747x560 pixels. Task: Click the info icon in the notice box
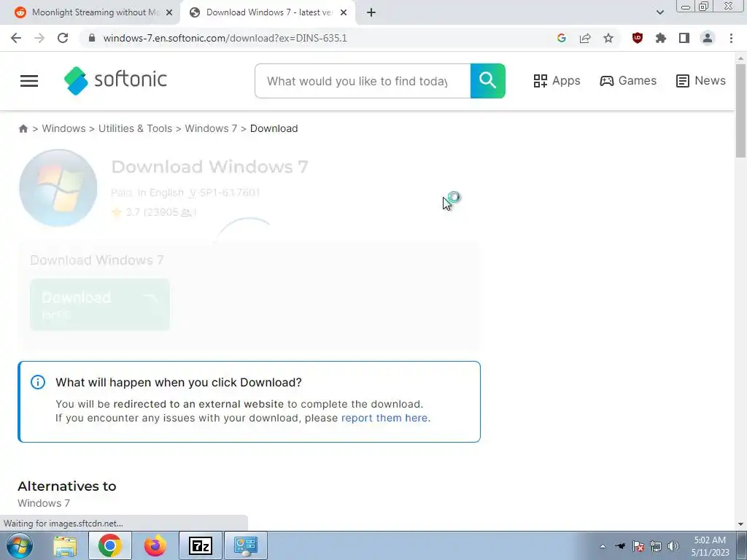click(x=38, y=382)
